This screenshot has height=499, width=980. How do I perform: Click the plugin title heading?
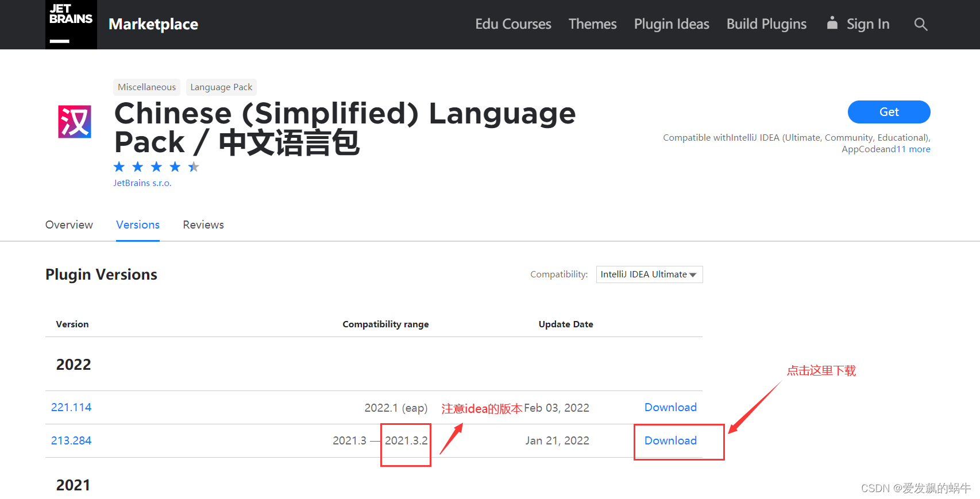pos(345,128)
